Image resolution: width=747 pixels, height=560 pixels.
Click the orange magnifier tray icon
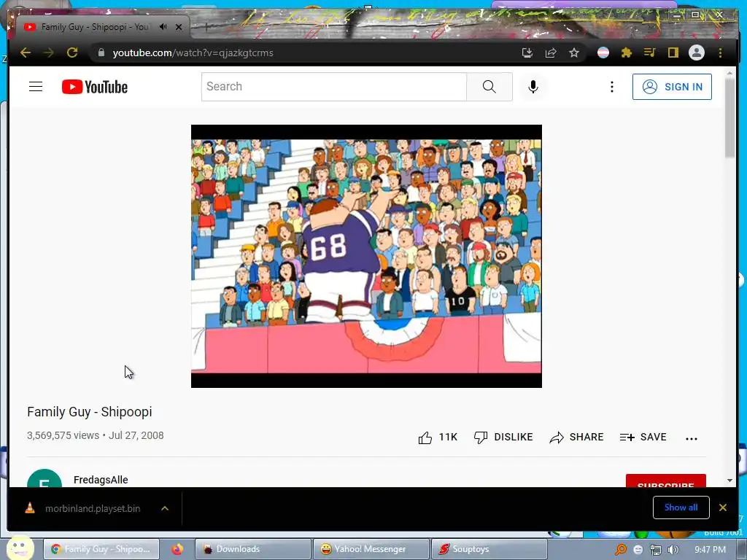tap(621, 550)
